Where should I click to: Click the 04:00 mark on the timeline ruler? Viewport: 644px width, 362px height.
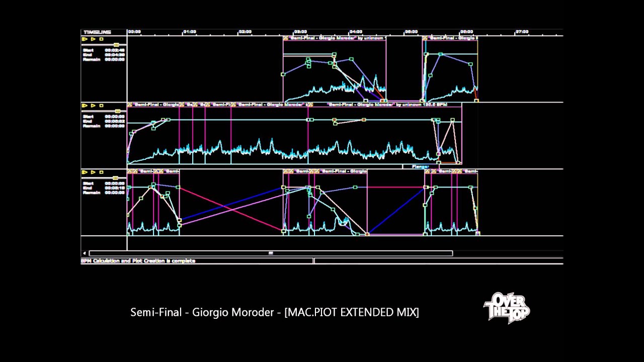[356, 32]
